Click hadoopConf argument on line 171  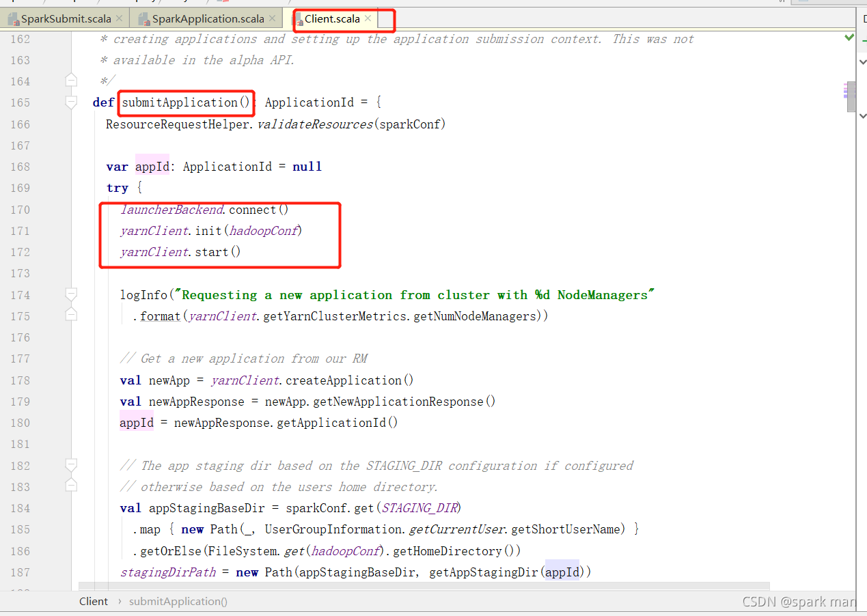[x=264, y=231]
